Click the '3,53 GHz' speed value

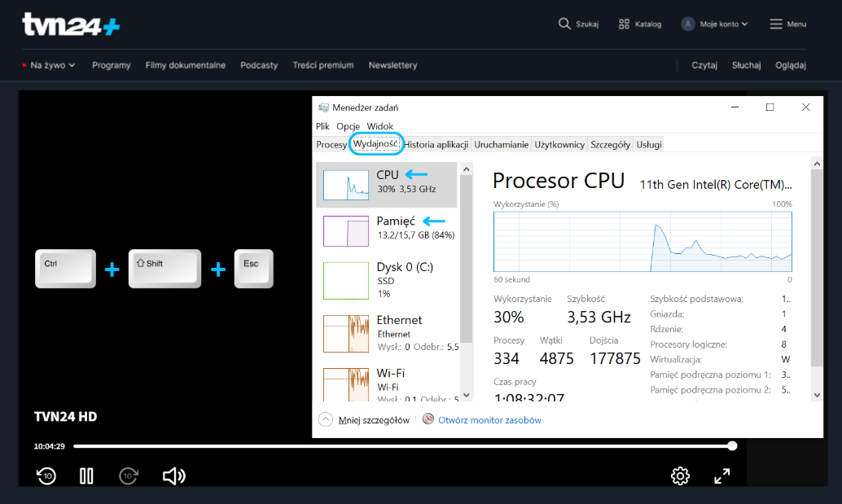tap(599, 318)
